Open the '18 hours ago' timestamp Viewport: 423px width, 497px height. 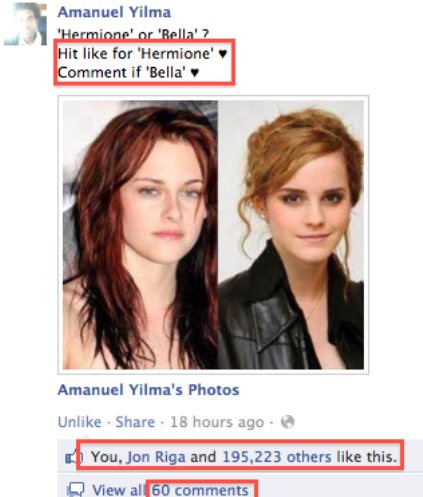click(217, 422)
